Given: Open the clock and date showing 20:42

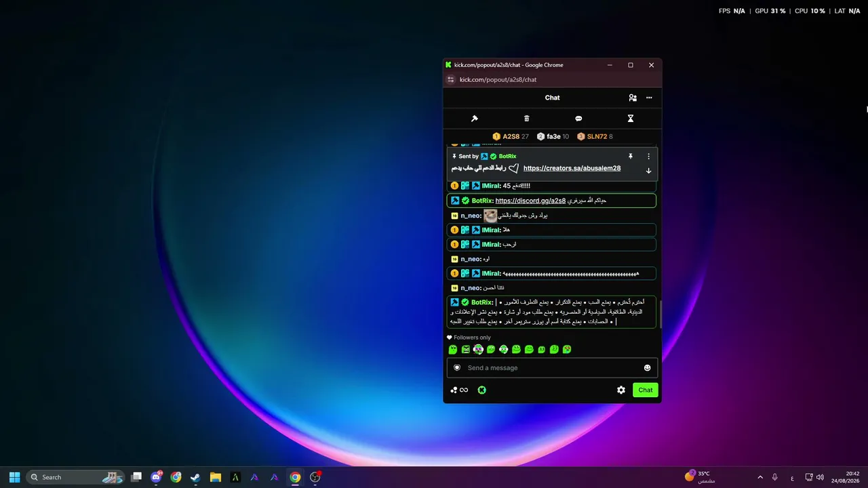Looking at the screenshot, I should (x=847, y=477).
